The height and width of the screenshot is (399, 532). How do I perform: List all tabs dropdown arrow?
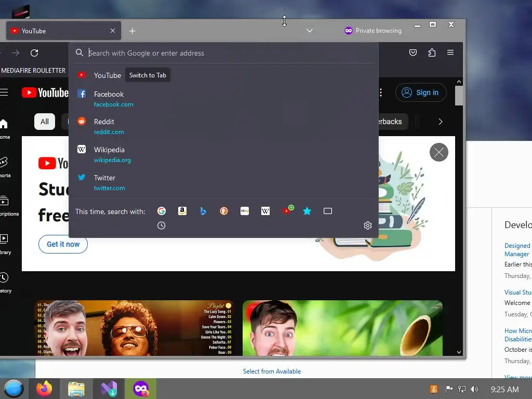pos(310,31)
